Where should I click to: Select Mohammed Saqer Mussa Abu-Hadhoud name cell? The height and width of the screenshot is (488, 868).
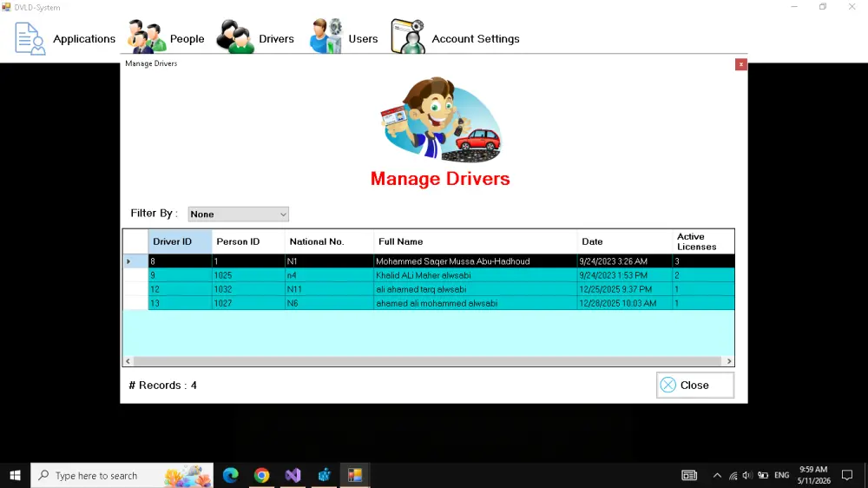[x=476, y=260]
